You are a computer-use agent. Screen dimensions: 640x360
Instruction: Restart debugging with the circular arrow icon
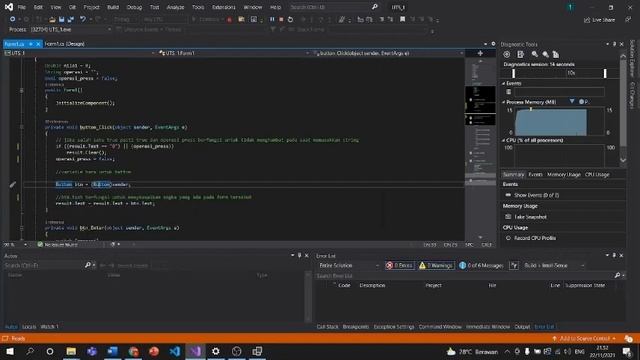(290, 19)
